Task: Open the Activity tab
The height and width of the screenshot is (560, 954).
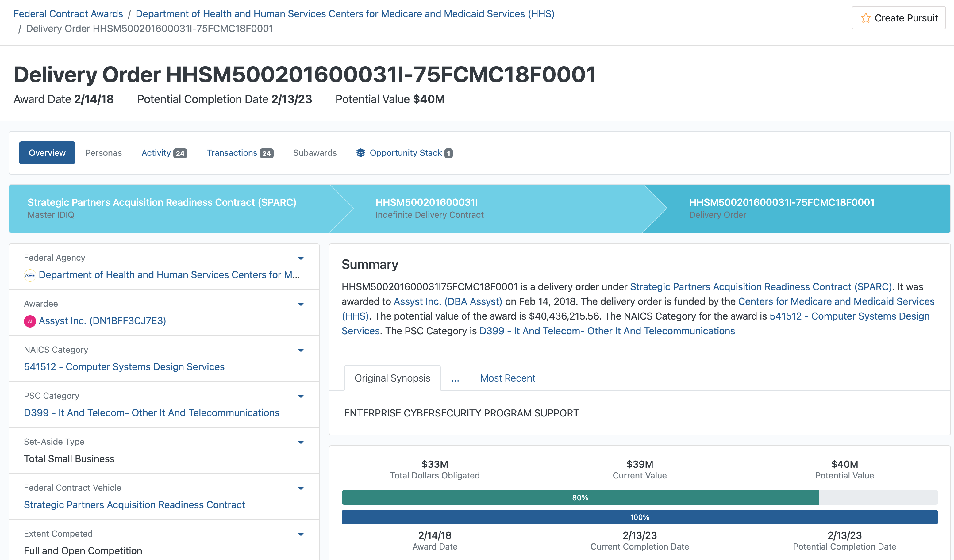Action: point(164,152)
